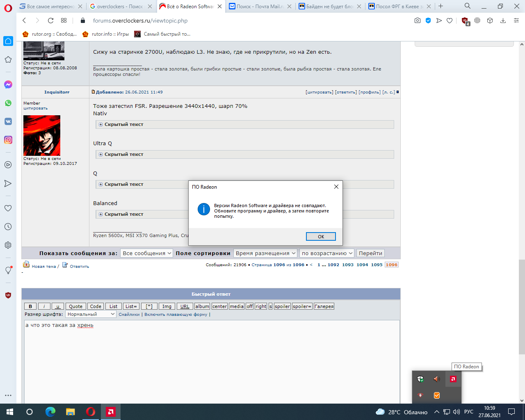The width and height of the screenshot is (525, 420).
Task: Open the sidebar heart icon
Action: (8, 208)
